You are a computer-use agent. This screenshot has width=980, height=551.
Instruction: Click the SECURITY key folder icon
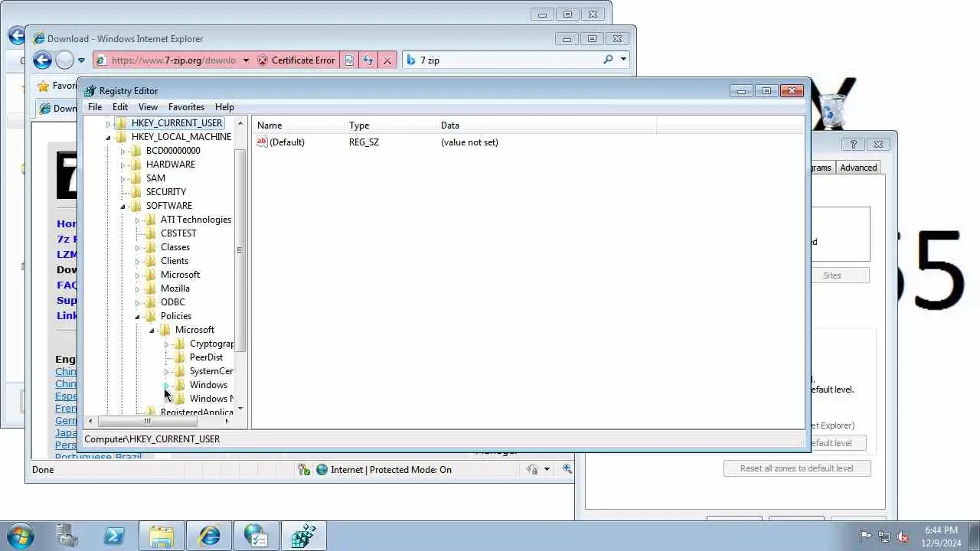coord(136,192)
